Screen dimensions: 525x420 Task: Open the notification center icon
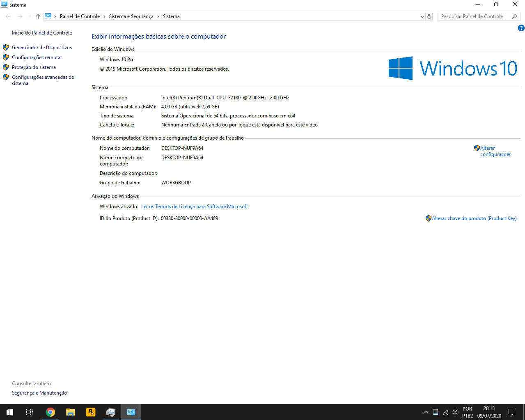[x=512, y=412]
